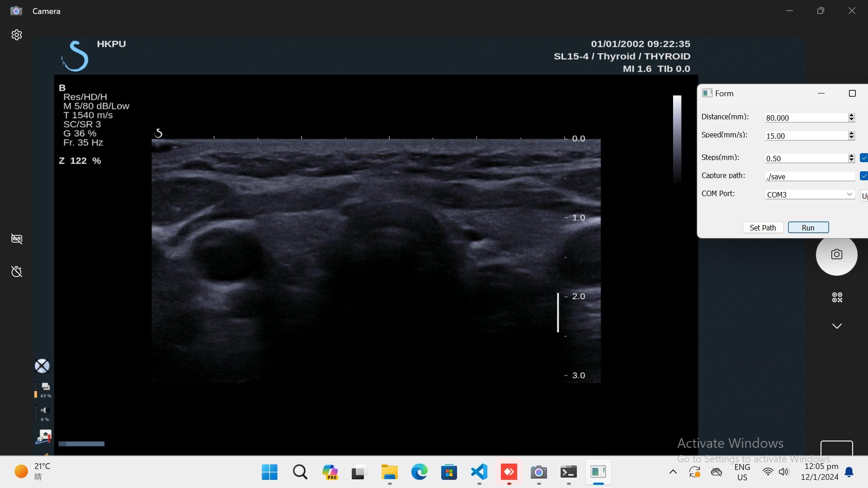Click the Camera app title icon

pos(16,11)
